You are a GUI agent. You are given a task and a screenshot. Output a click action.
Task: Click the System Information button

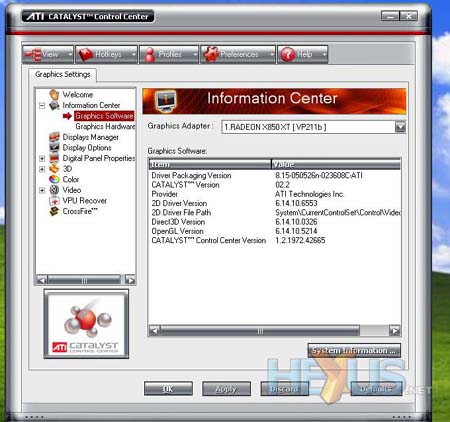[354, 351]
